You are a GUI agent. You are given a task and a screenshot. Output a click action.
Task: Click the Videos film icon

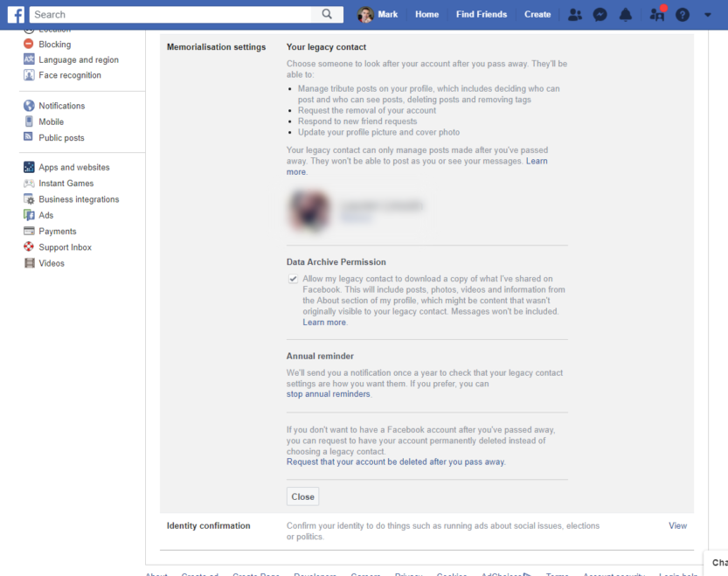pos(29,263)
